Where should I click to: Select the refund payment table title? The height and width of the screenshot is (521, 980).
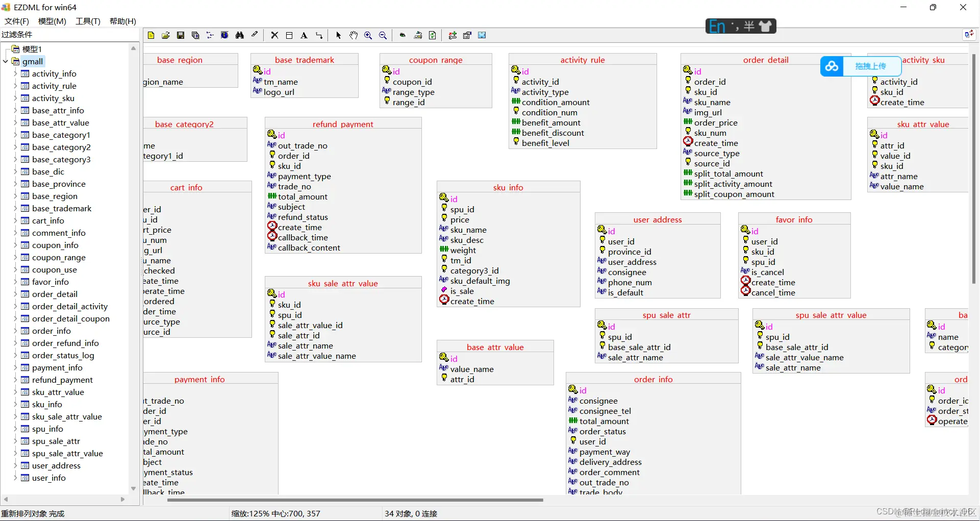tap(343, 124)
